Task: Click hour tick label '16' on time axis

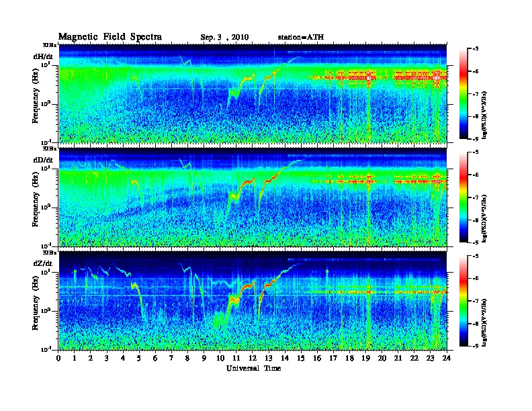Action: (x=317, y=358)
